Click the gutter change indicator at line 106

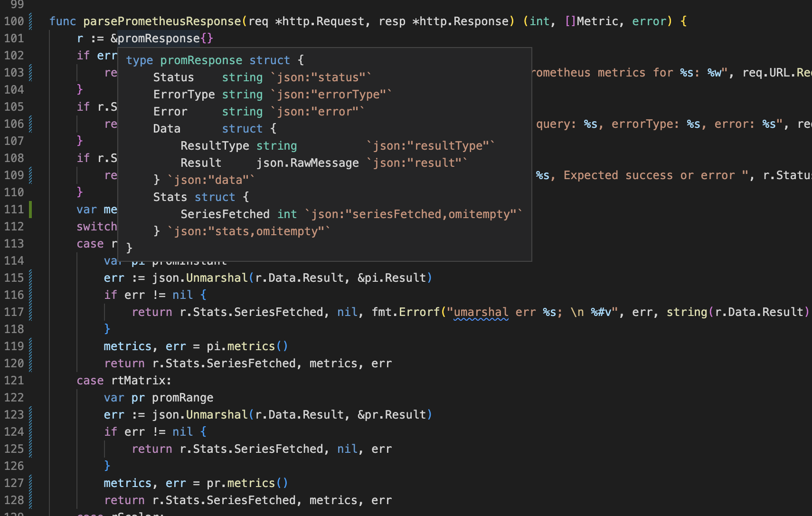click(x=30, y=124)
